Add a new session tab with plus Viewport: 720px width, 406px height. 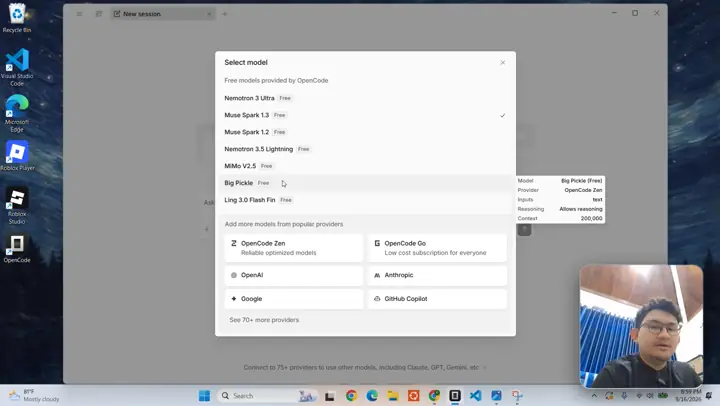pos(225,14)
